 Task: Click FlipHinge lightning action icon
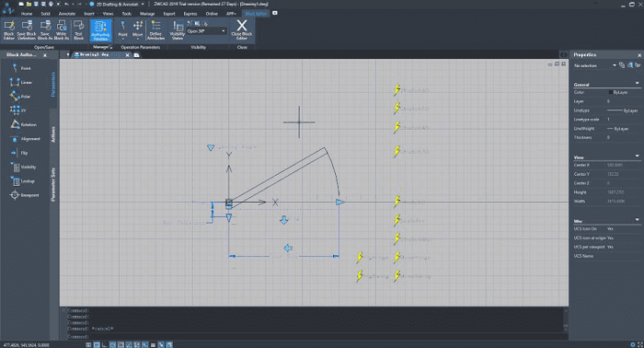click(360, 258)
